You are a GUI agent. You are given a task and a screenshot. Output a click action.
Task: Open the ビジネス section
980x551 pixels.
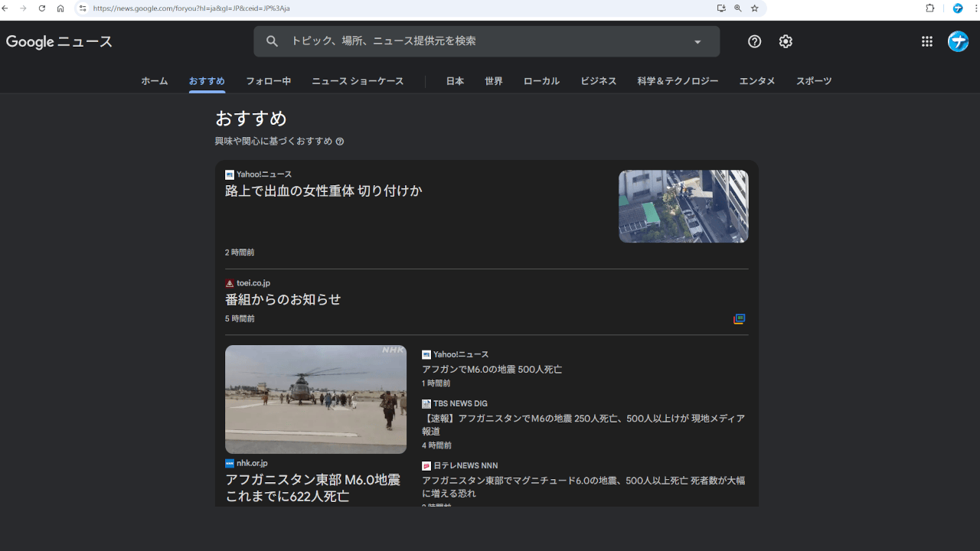598,81
